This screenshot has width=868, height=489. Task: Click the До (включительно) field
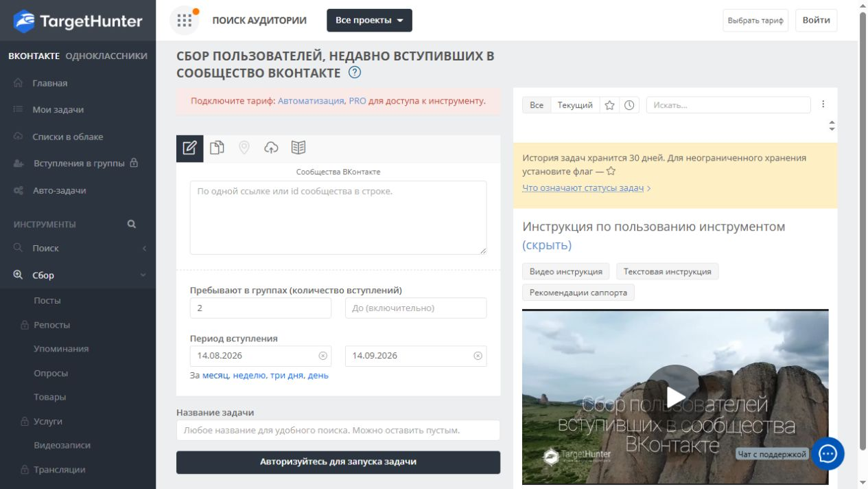click(x=416, y=308)
